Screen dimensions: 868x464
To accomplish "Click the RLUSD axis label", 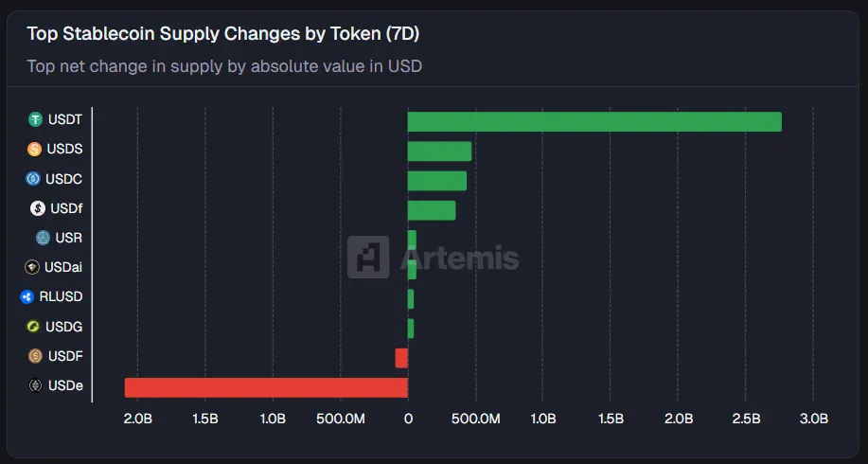I will point(62,296).
